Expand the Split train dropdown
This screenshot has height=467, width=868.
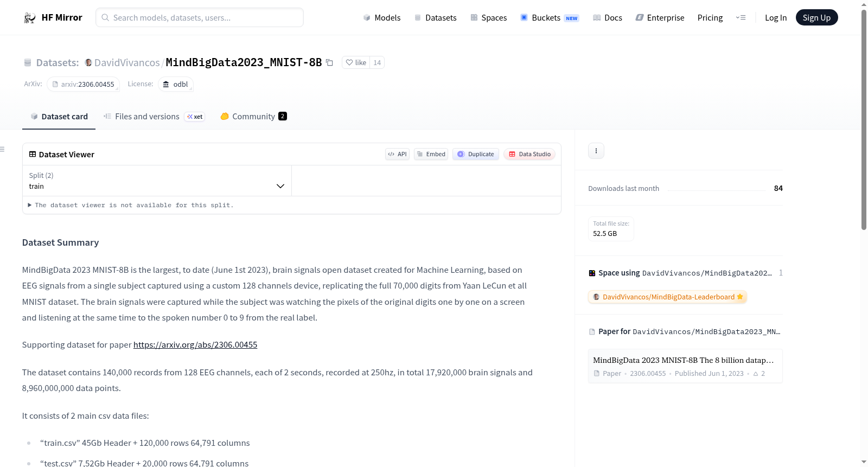click(x=157, y=181)
